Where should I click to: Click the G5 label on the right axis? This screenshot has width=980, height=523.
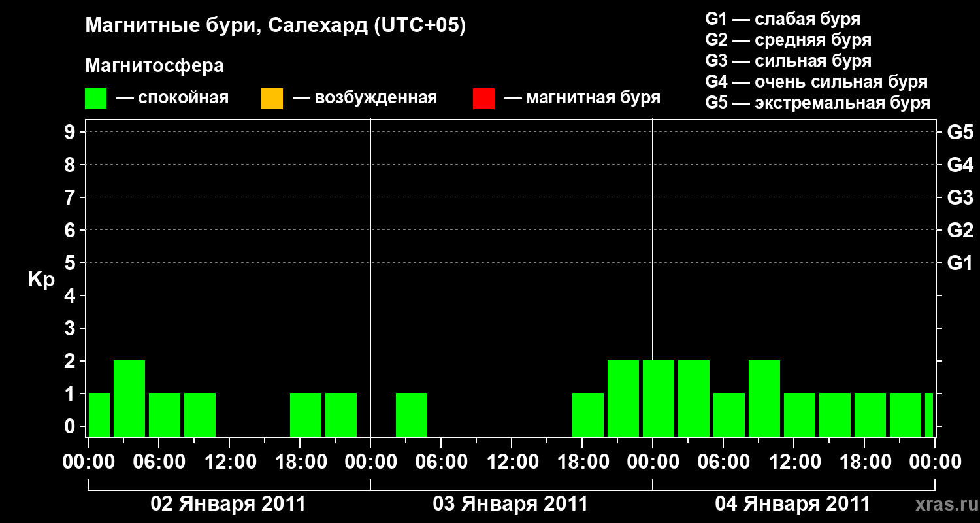pyautogui.click(x=960, y=132)
